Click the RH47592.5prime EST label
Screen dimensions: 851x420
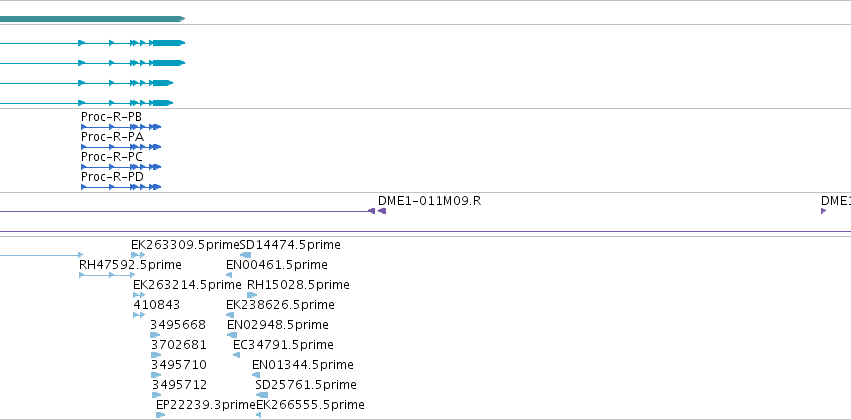point(130,265)
